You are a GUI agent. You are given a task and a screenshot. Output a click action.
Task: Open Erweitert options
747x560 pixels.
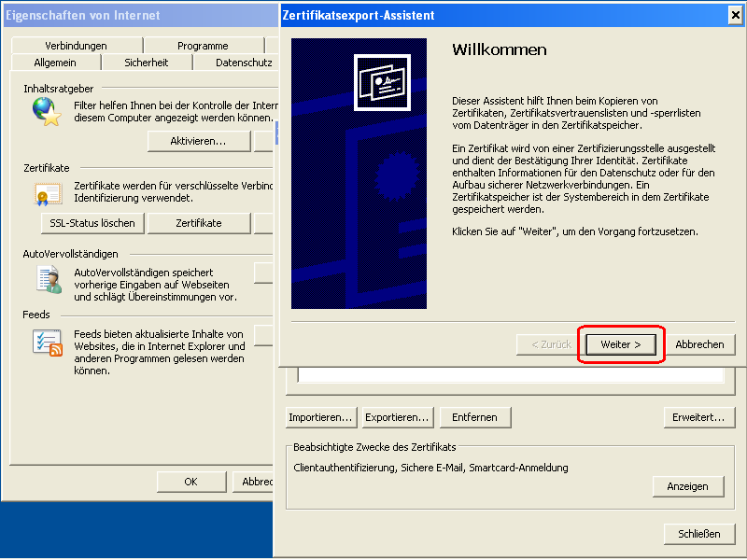pos(698,417)
